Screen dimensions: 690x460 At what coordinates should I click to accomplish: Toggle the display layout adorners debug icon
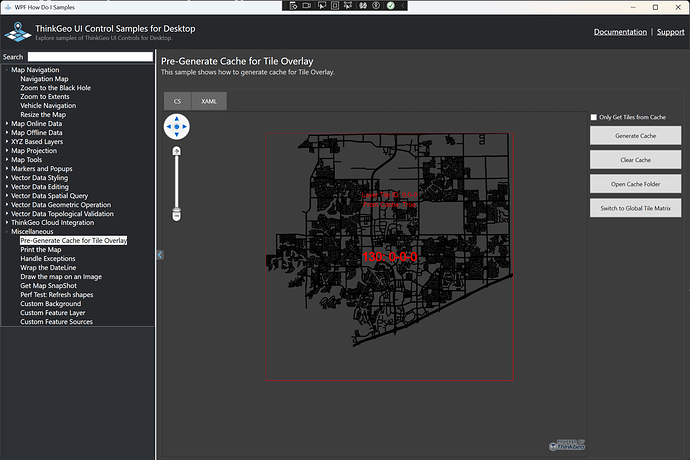pyautogui.click(x=335, y=6)
